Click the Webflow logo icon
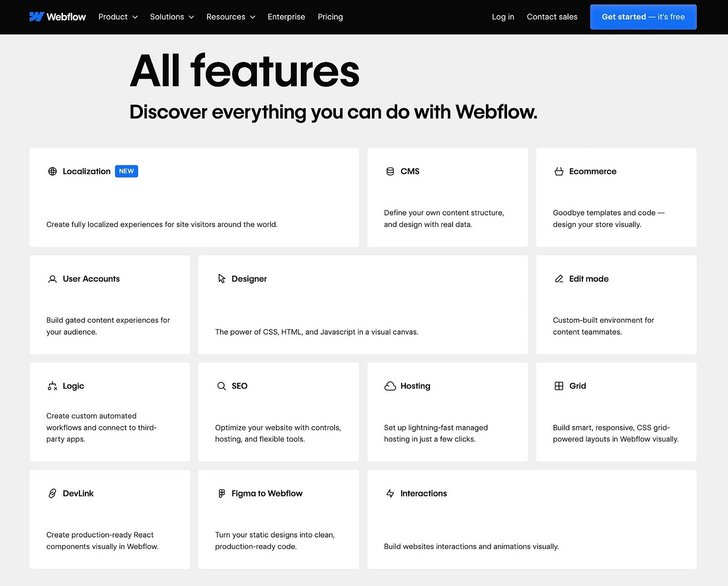The width and height of the screenshot is (728, 586). click(36, 17)
